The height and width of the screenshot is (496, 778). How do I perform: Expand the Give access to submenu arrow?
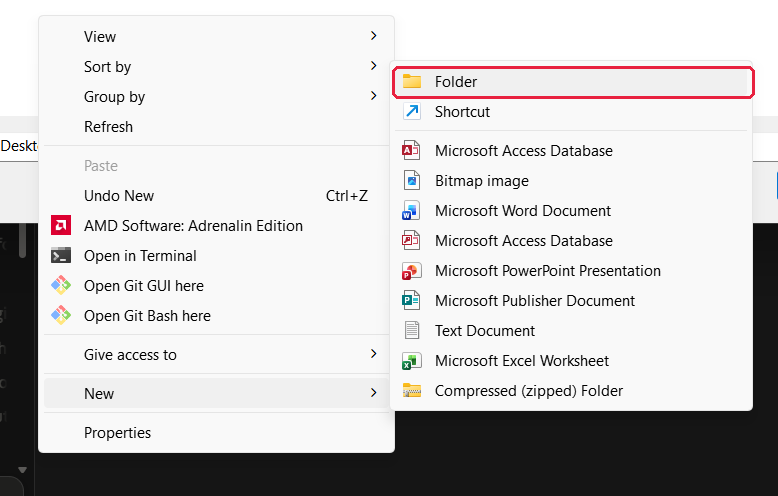(x=374, y=354)
